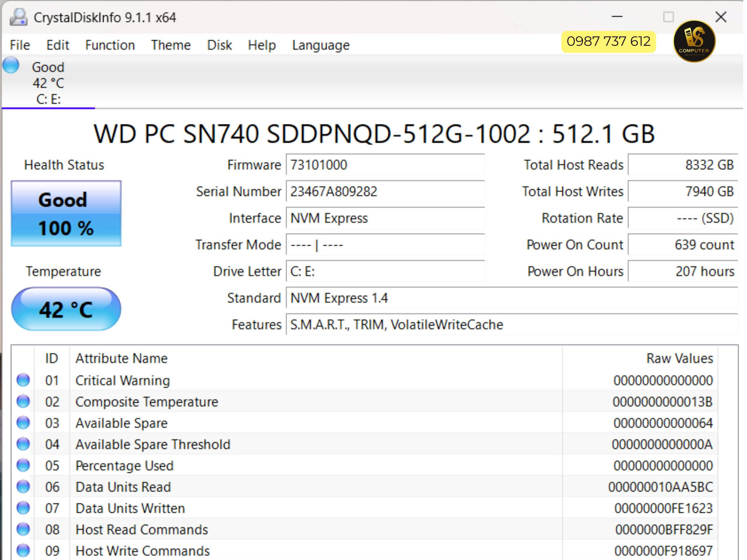The height and width of the screenshot is (560, 747).
Task: Open the Language menu
Action: click(x=320, y=45)
